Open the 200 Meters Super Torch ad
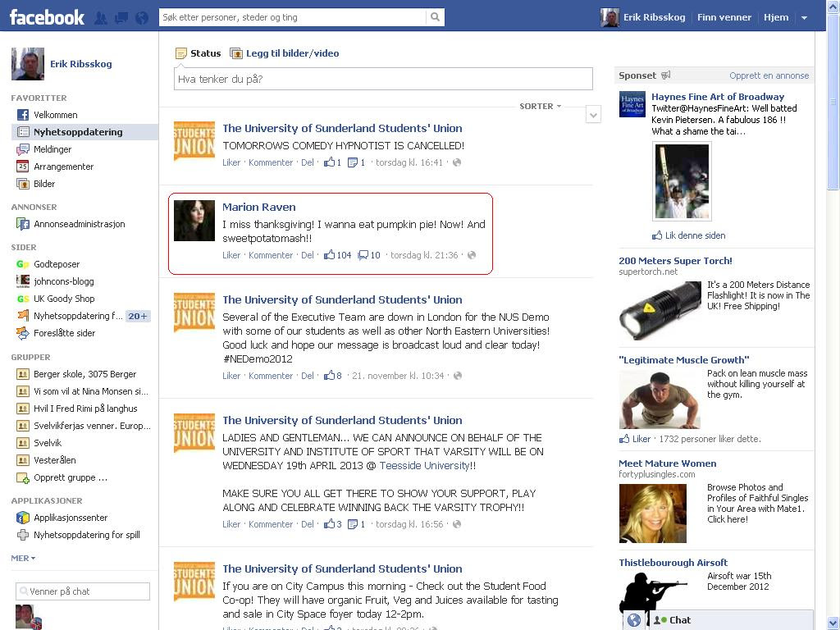Image resolution: width=840 pixels, height=630 pixels. [x=675, y=261]
